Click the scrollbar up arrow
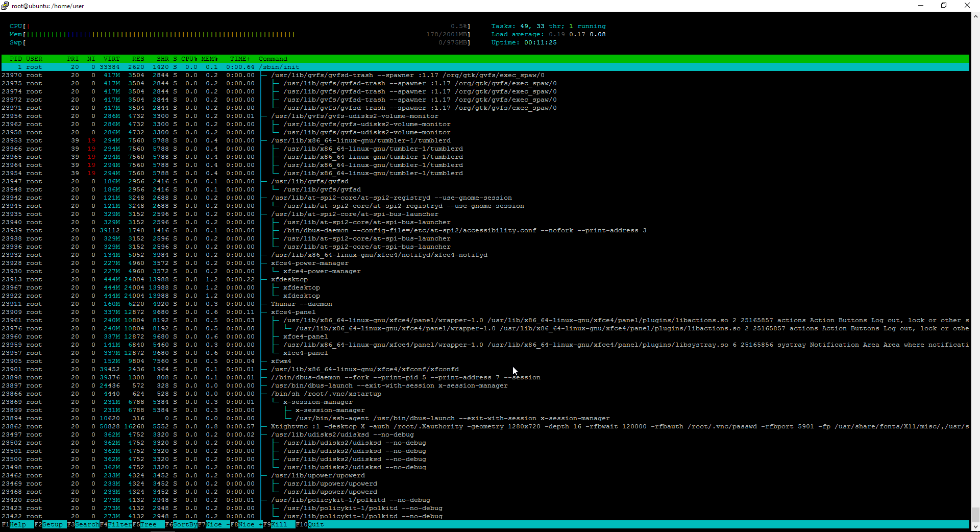The height and width of the screenshot is (532, 980). [x=975, y=16]
